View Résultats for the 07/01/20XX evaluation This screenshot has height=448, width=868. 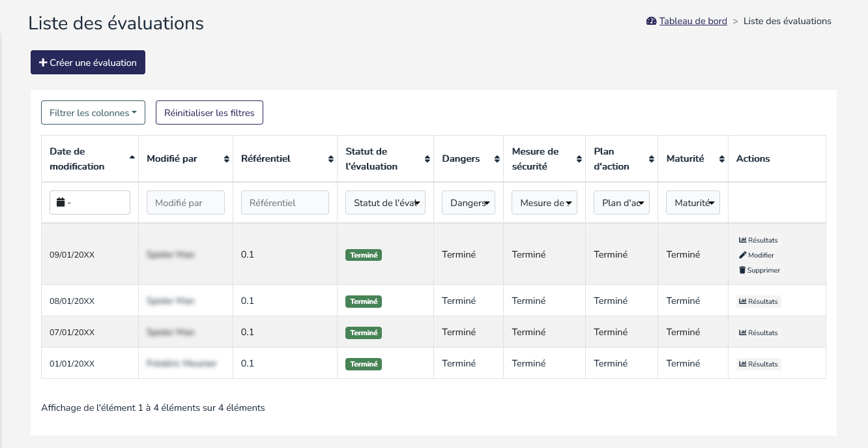click(x=759, y=333)
